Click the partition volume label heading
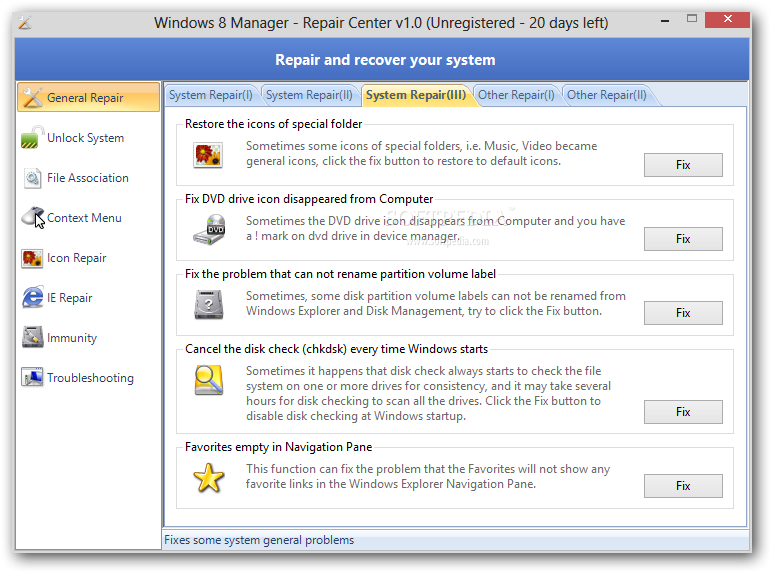Screen dimensions: 772x573 click(340, 274)
